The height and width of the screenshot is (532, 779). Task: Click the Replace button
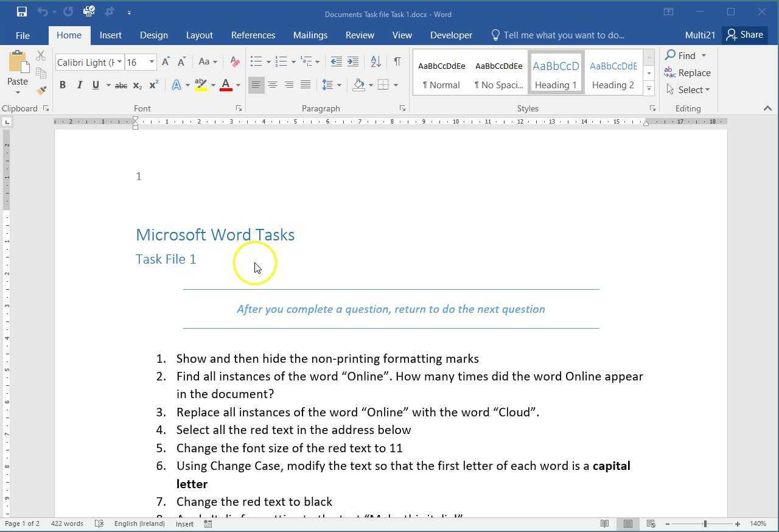pos(688,73)
